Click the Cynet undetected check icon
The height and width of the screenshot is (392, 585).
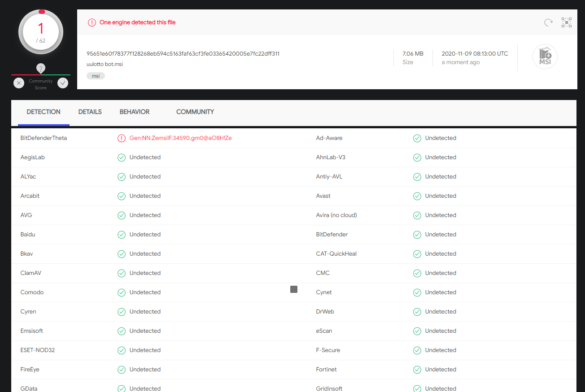(x=417, y=292)
